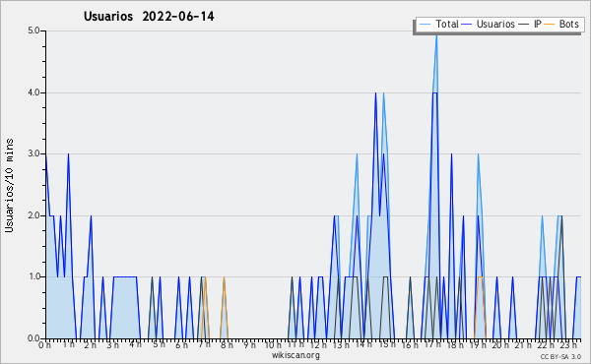Viewport: 591px width, 364px height.
Task: Click the x-axis label '18 h'
Action: pos(455,345)
